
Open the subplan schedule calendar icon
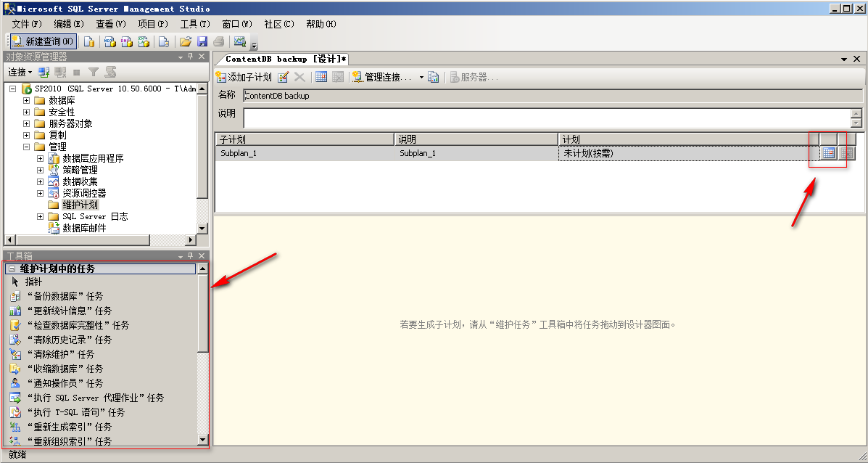tap(827, 153)
